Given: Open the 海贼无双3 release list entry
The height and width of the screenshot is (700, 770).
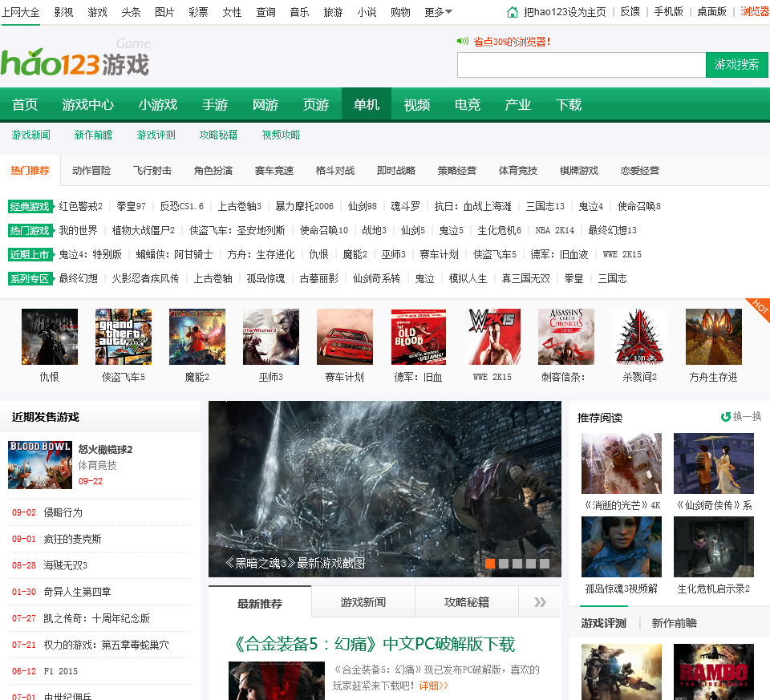Looking at the screenshot, I should coord(65,565).
